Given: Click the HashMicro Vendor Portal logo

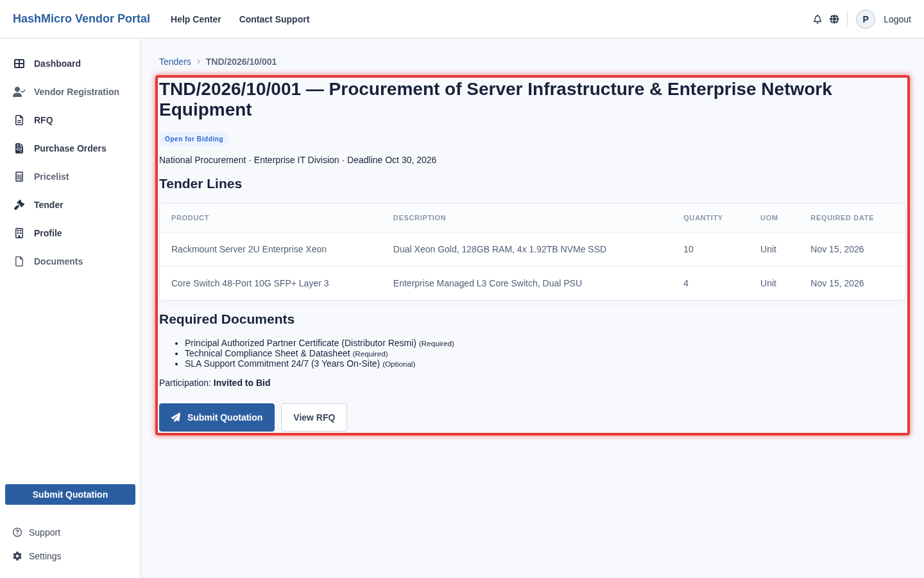Looking at the screenshot, I should click(x=81, y=19).
